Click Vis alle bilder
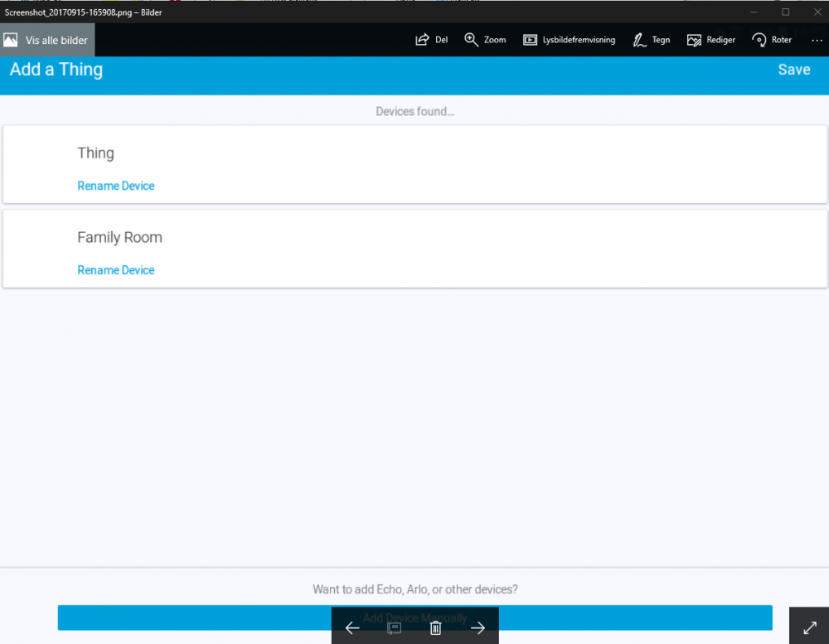Image resolution: width=829 pixels, height=644 pixels. pyautogui.click(x=47, y=40)
